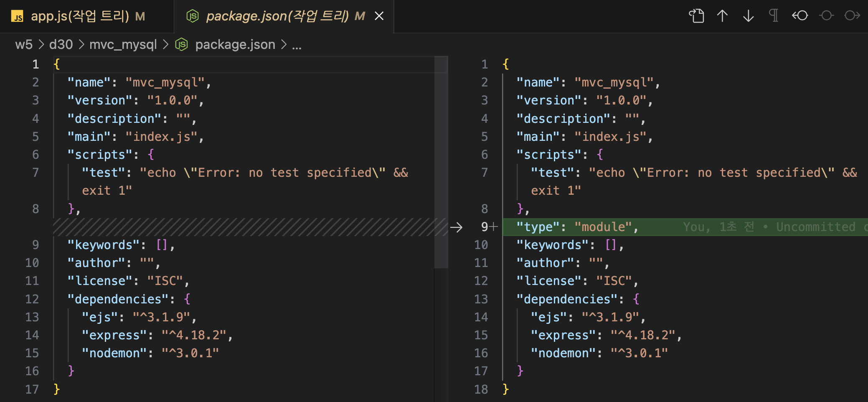Click left pane "description" line
Viewport: 868px width, 402px height.
click(x=132, y=119)
